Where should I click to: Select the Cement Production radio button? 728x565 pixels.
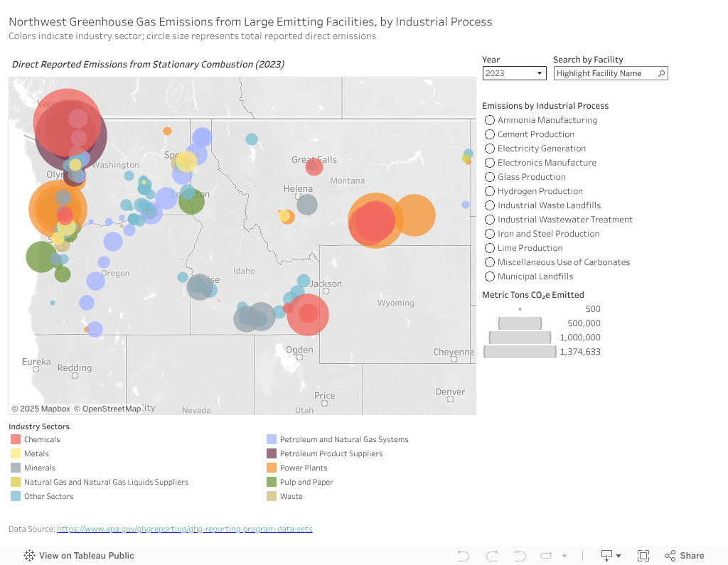point(489,134)
